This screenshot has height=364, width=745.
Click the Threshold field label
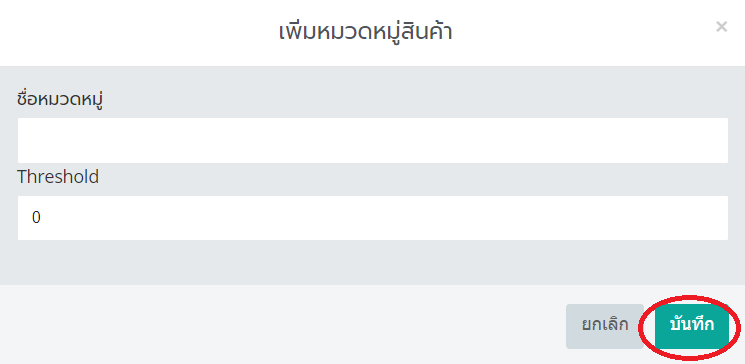coord(58,177)
